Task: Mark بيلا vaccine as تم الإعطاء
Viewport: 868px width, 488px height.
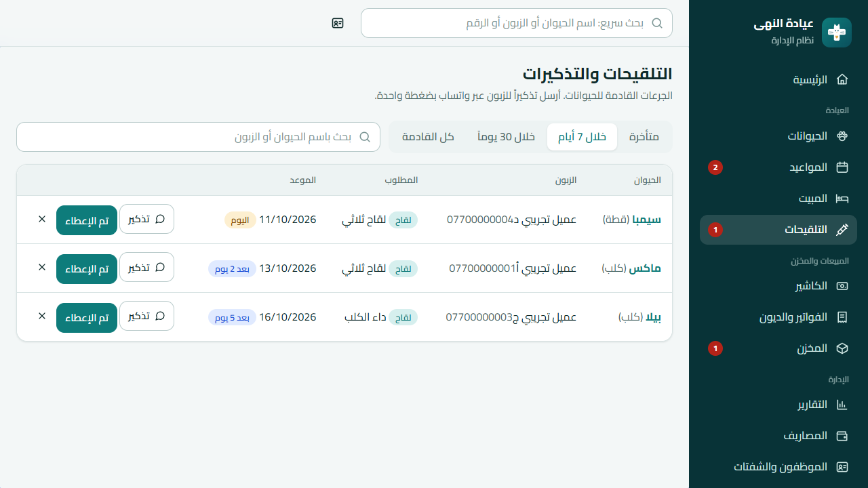Action: tap(87, 317)
